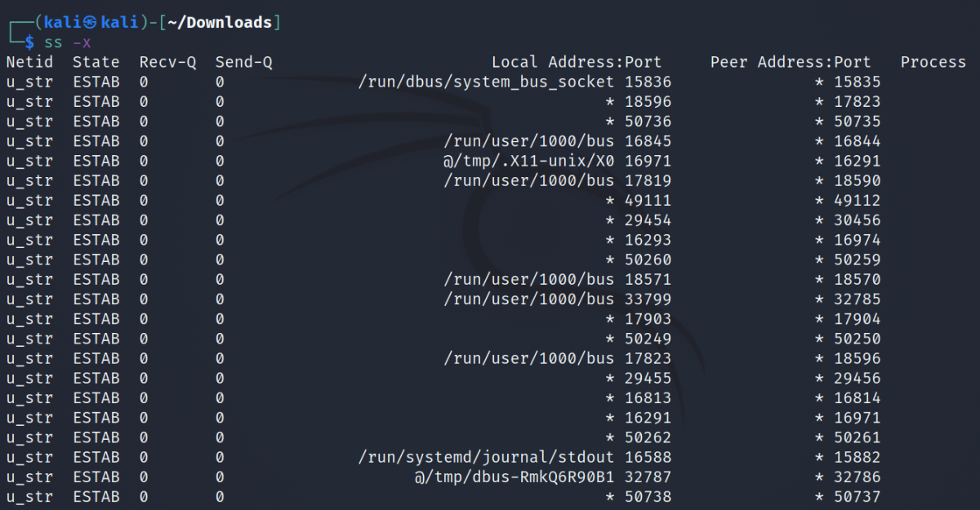
Task: Click the Local Address:Port column header
Action: [x=577, y=62]
